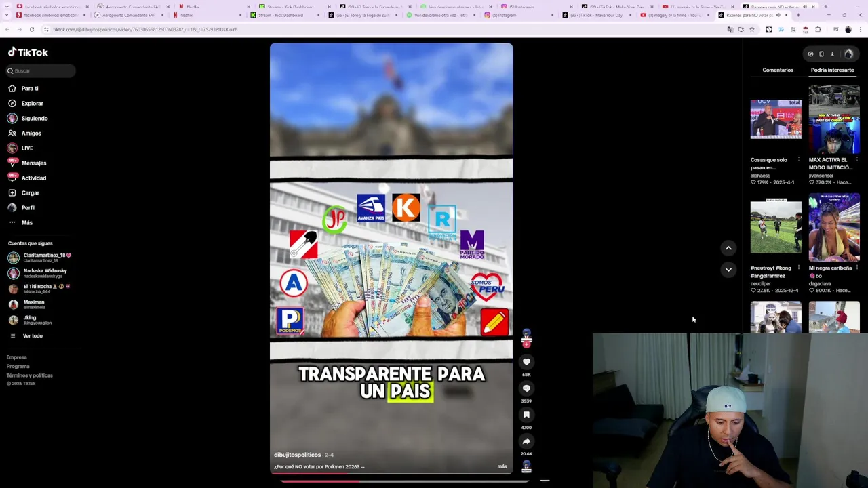Open the Mi negra caribeña video thumbnail
The image size is (868, 488).
pyautogui.click(x=834, y=228)
